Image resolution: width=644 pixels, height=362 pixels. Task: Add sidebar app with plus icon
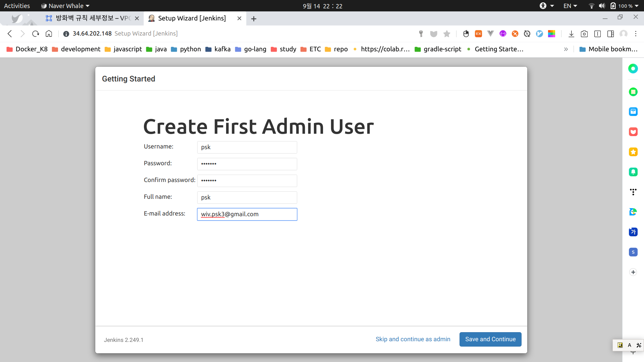tap(633, 272)
